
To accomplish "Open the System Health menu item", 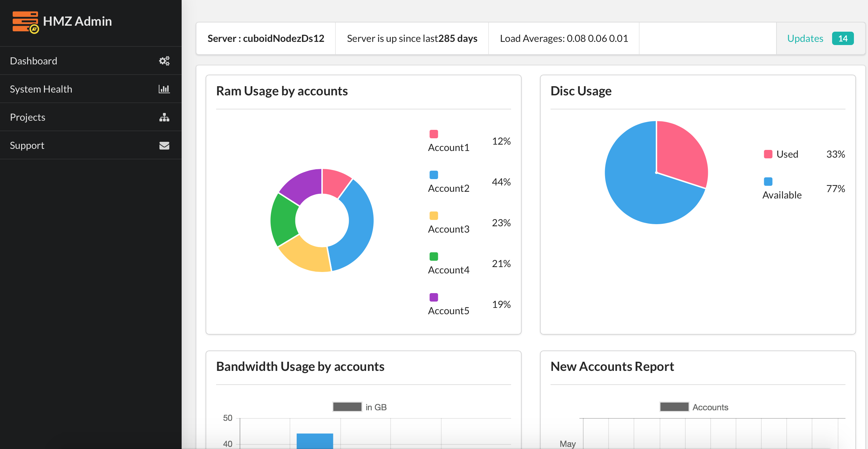I will pos(41,89).
